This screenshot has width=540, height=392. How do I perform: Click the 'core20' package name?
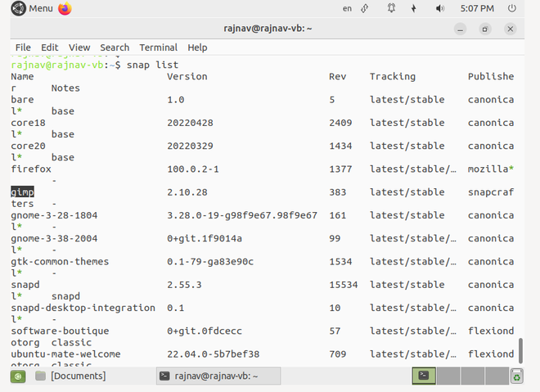(28, 146)
